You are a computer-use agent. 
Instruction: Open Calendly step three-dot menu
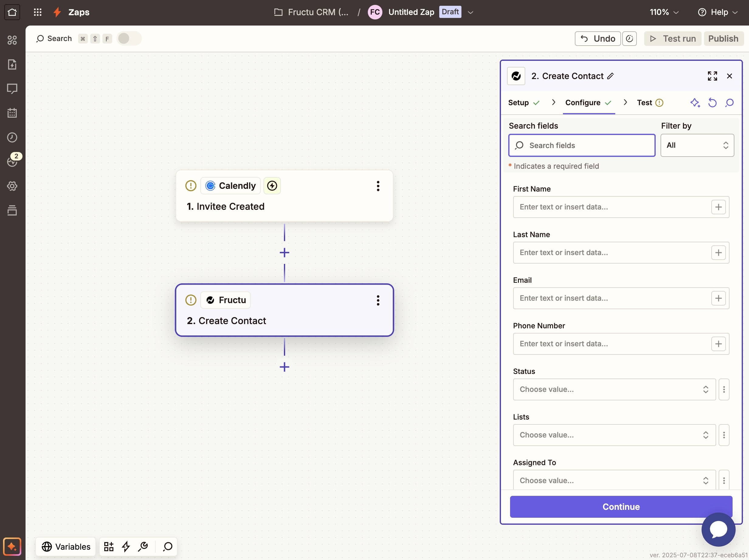[x=378, y=186]
